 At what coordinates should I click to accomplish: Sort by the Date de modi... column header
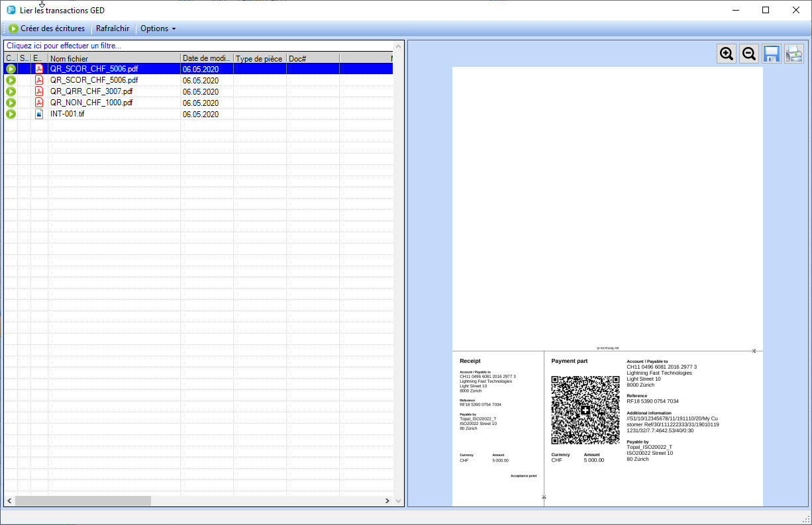206,59
